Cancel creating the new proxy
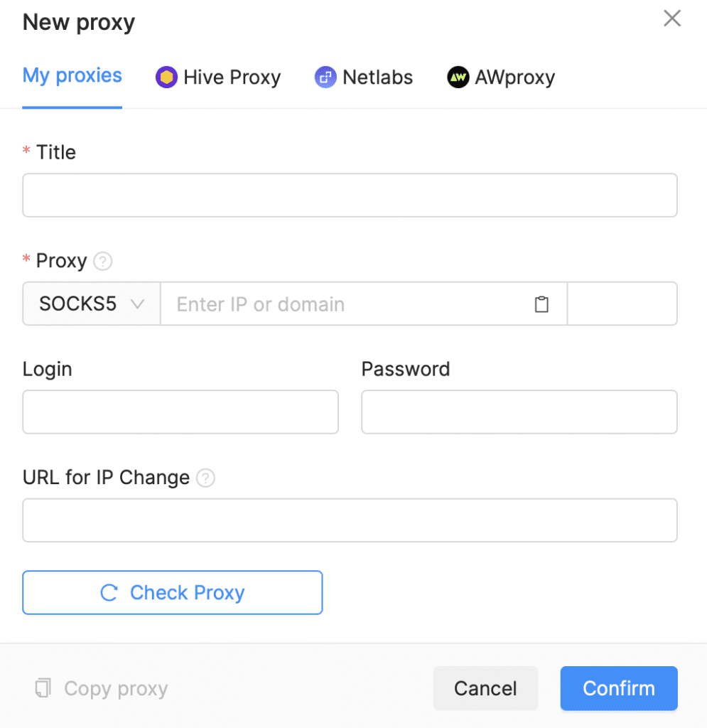Viewport: 707px width, 728px height. point(485,687)
